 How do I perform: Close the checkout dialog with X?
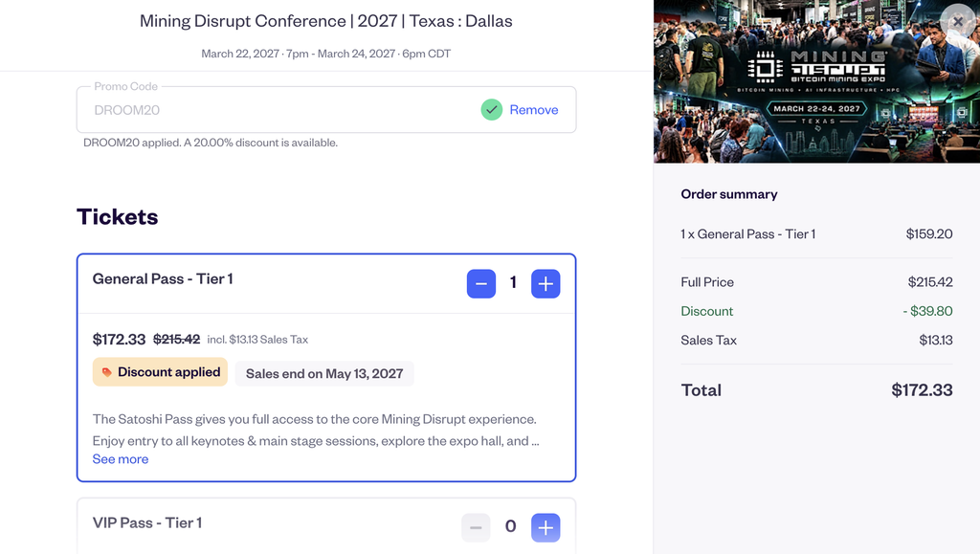pyautogui.click(x=957, y=22)
